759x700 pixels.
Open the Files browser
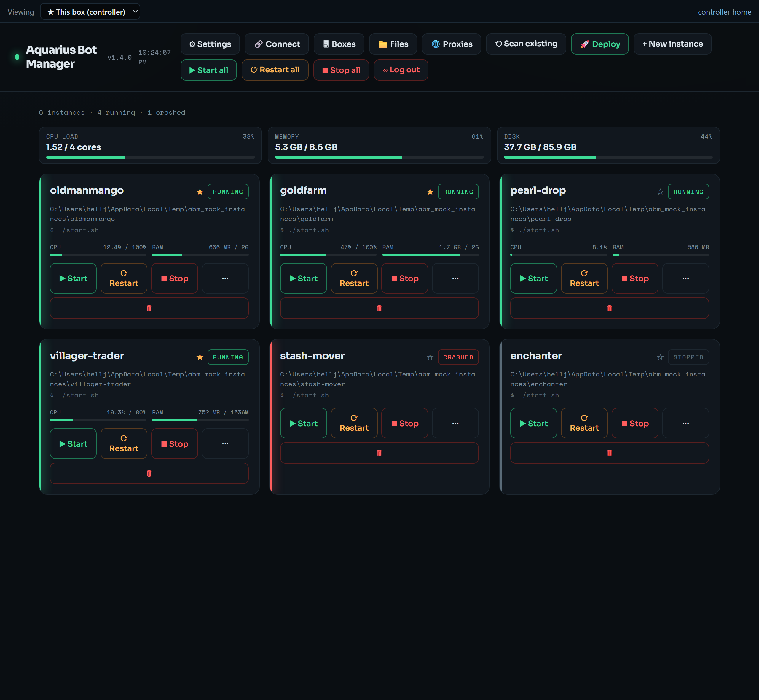coord(393,44)
